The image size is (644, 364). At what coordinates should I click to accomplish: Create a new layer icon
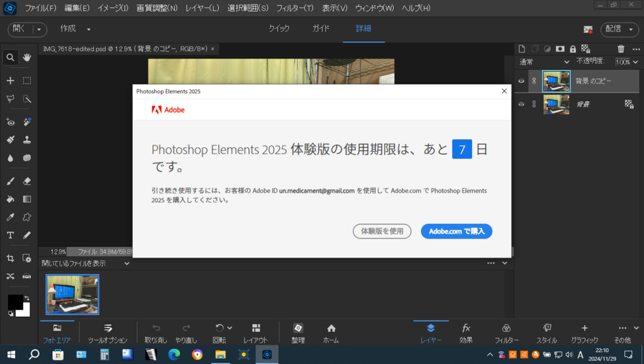click(521, 49)
